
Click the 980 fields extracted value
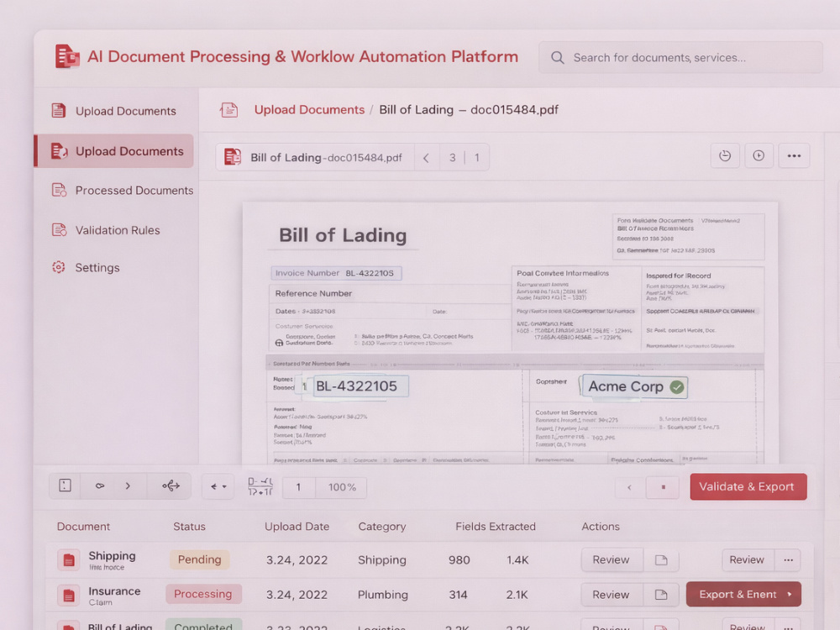pyautogui.click(x=459, y=559)
